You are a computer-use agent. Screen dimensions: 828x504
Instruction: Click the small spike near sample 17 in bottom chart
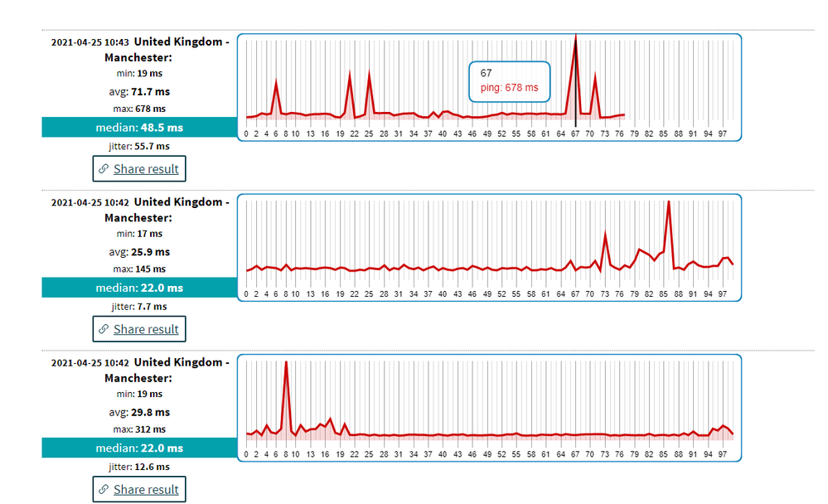[x=330, y=419]
